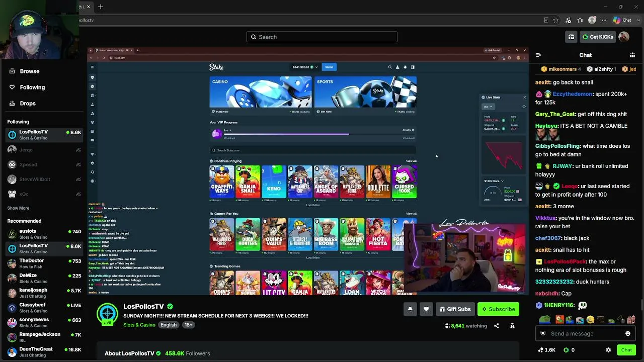Open a new browser tab with the plus button
Viewport: 644px width, 362px height.
101,7
